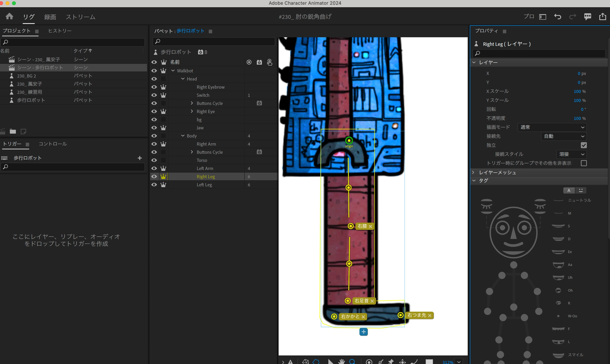This screenshot has width=610, height=364.
Task: Hide the Left Leg layer
Action: click(x=154, y=185)
